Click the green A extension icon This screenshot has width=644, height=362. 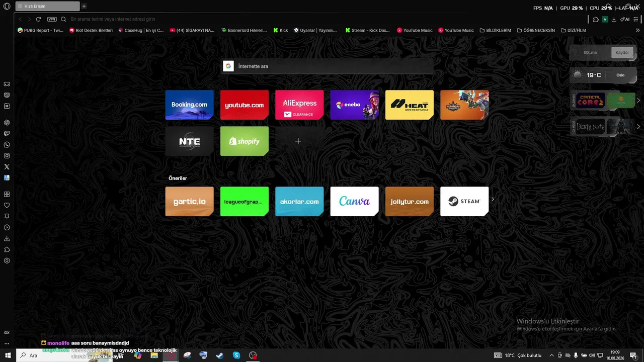605,19
